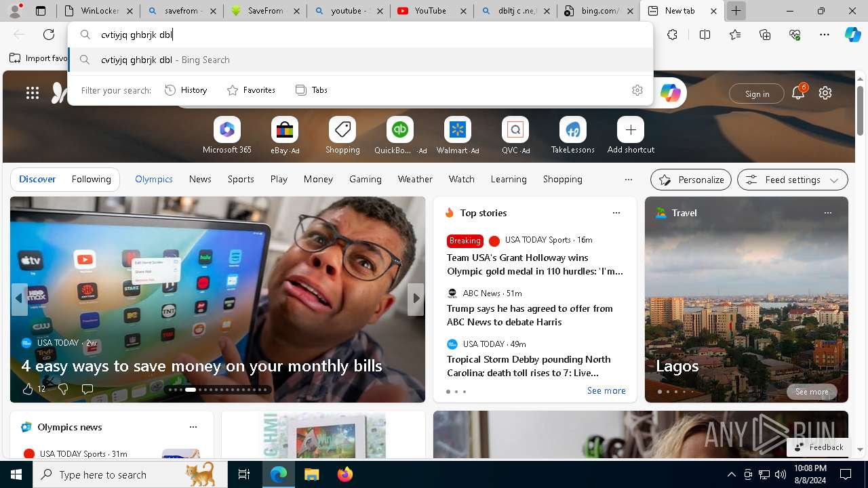Screen dimensions: 868x488
Task: Open the Copilot sidebar icon
Action: [x=852, y=35]
